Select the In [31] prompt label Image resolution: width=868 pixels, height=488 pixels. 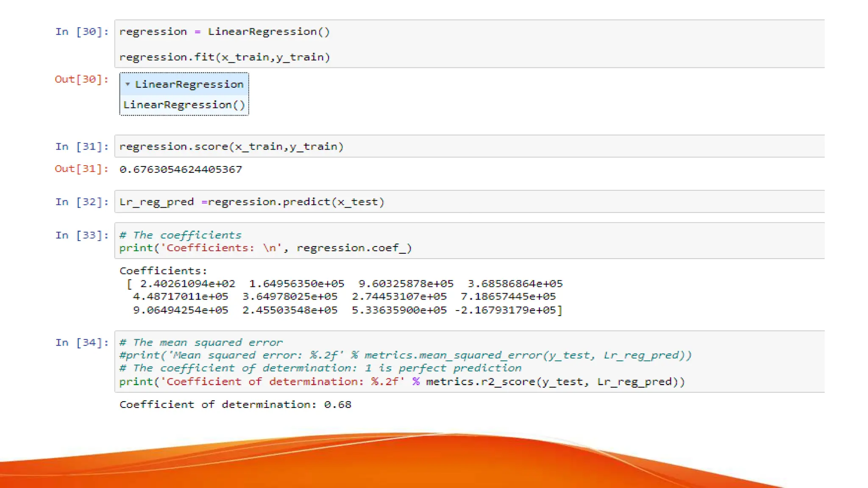point(82,147)
